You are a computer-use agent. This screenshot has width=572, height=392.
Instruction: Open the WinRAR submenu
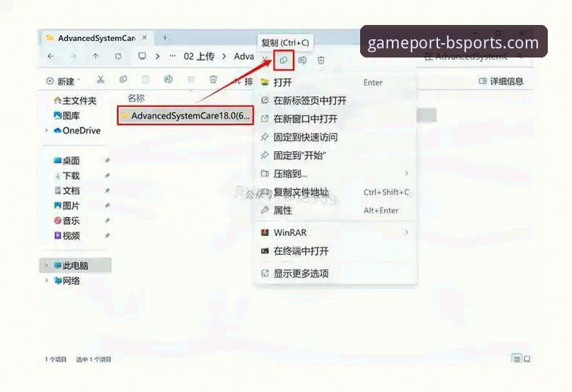[336, 232]
